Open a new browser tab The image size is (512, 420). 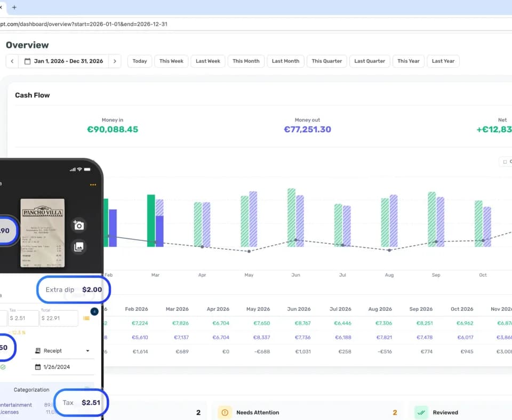14,7
